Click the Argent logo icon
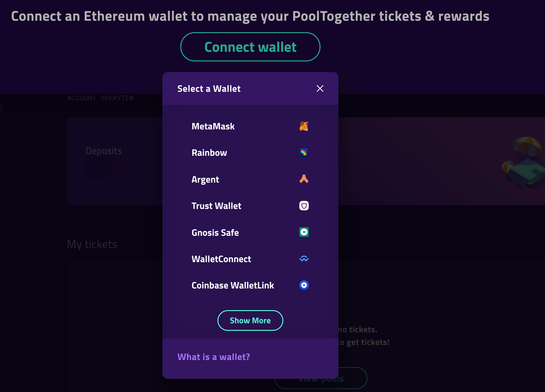 click(x=304, y=179)
